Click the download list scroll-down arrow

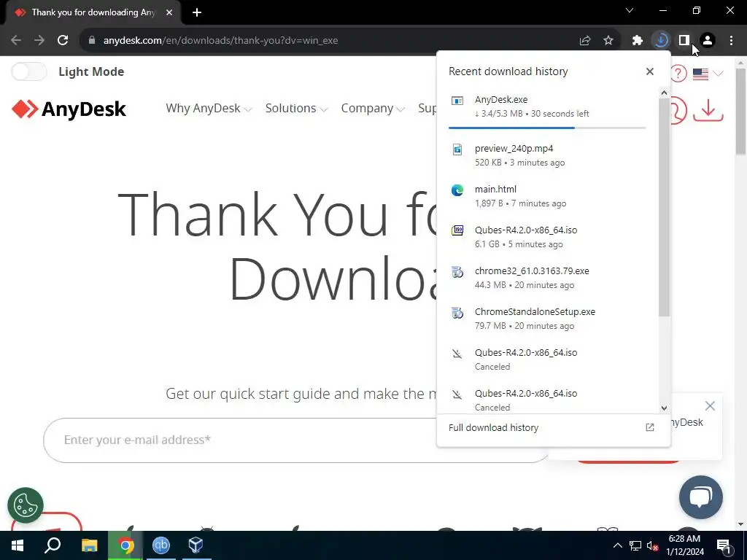pos(664,408)
